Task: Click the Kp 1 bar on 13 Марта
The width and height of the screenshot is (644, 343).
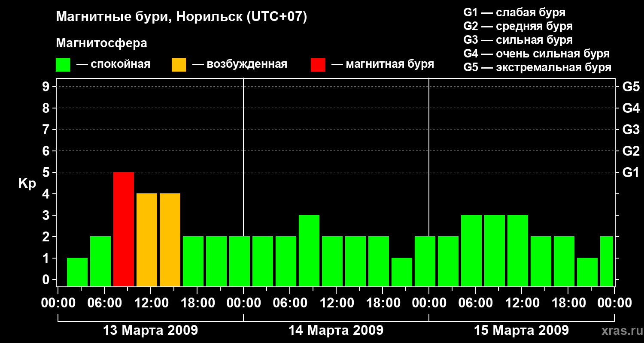Action: click(x=77, y=272)
